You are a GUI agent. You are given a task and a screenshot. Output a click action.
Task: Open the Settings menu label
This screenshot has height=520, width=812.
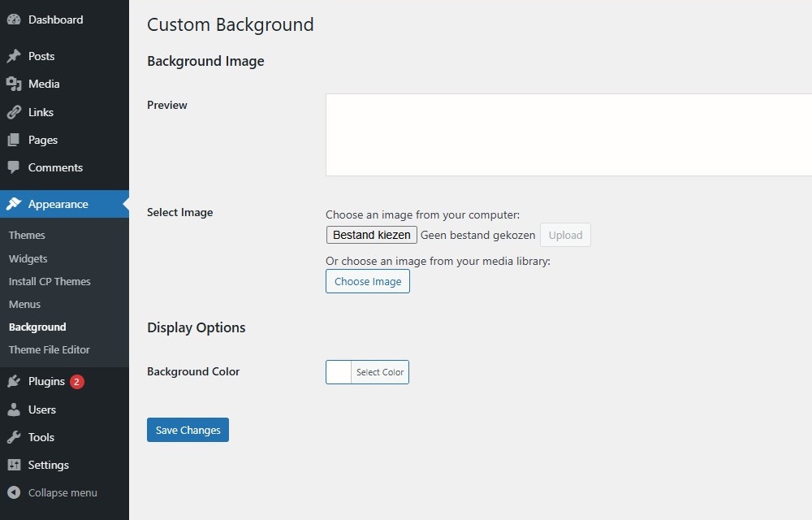pos(49,465)
